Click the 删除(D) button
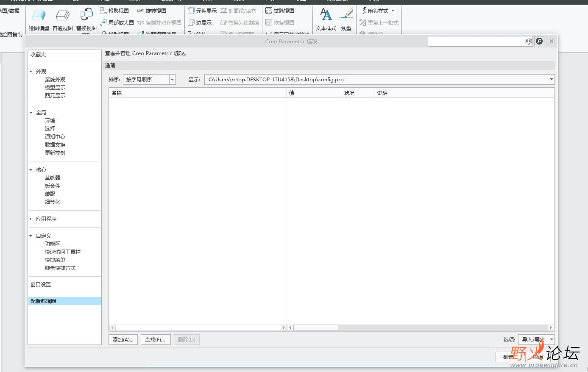This screenshot has height=372, width=588. tap(187, 339)
